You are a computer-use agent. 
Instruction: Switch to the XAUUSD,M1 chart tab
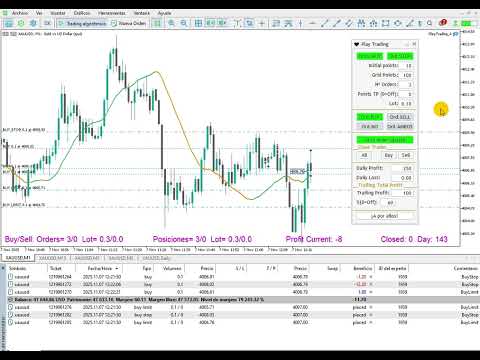point(17,258)
